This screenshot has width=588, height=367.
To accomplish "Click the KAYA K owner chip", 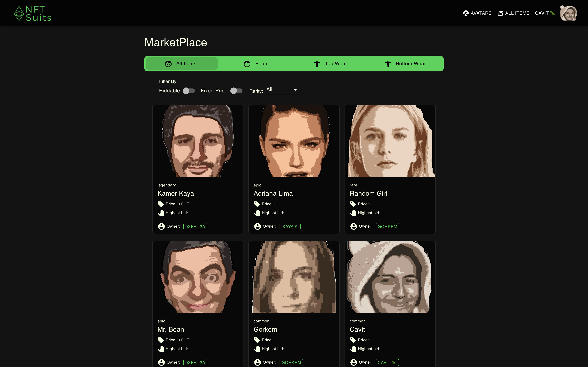I will 290,226.
